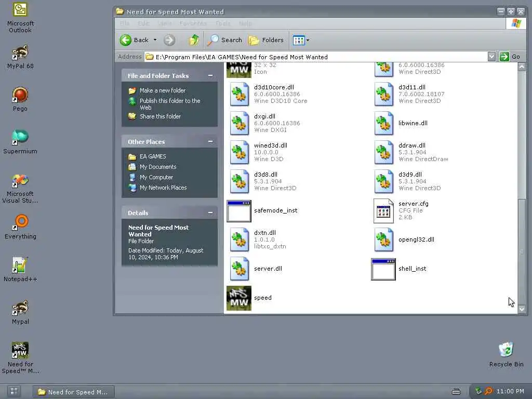Image resolution: width=532 pixels, height=399 pixels.
Task: Select the wined3d.dll file icon
Action: point(239,152)
